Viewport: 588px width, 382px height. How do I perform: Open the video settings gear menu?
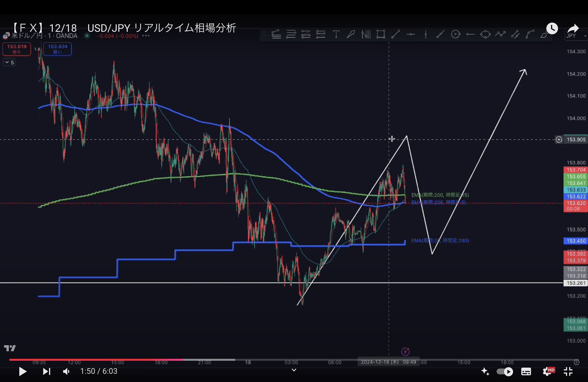point(547,372)
